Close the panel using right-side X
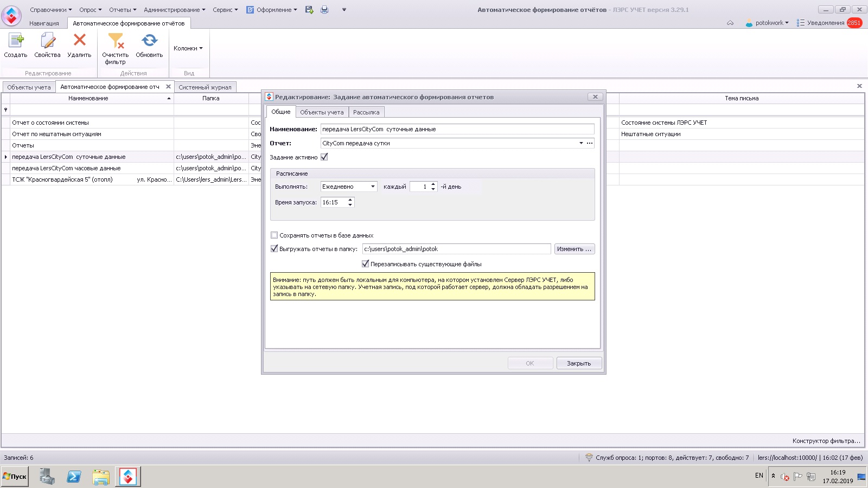The height and width of the screenshot is (488, 868). coord(859,86)
